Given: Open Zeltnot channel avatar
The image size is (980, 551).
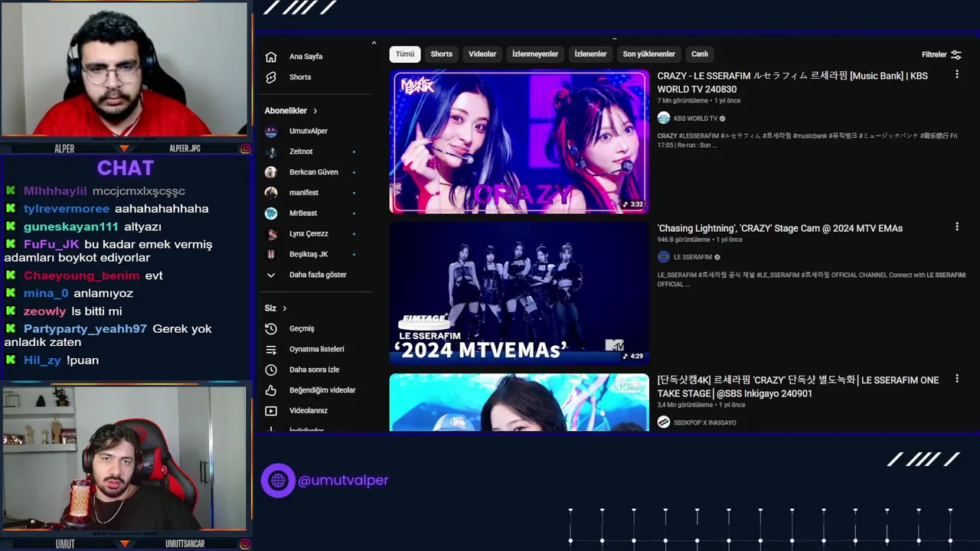Looking at the screenshot, I should pos(271,152).
